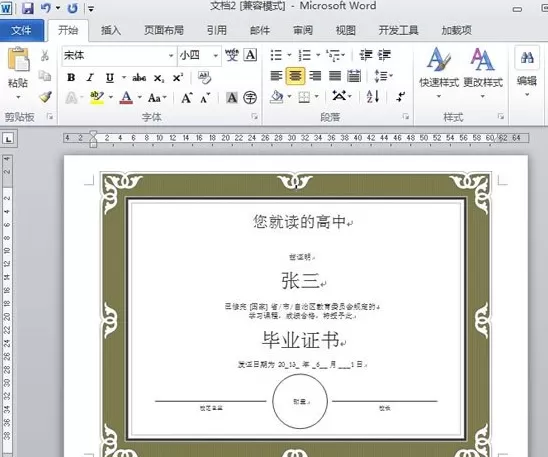Click the Character Border A icon
Image resolution: width=548 pixels, height=457 pixels.
251,55
